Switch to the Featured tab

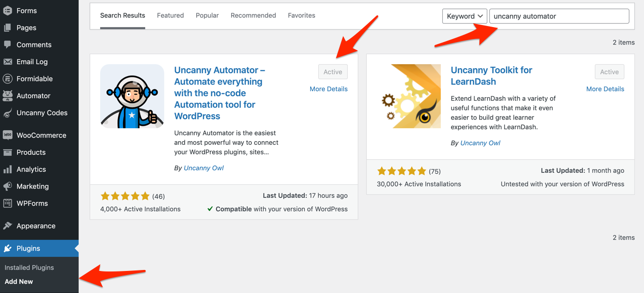click(x=170, y=16)
